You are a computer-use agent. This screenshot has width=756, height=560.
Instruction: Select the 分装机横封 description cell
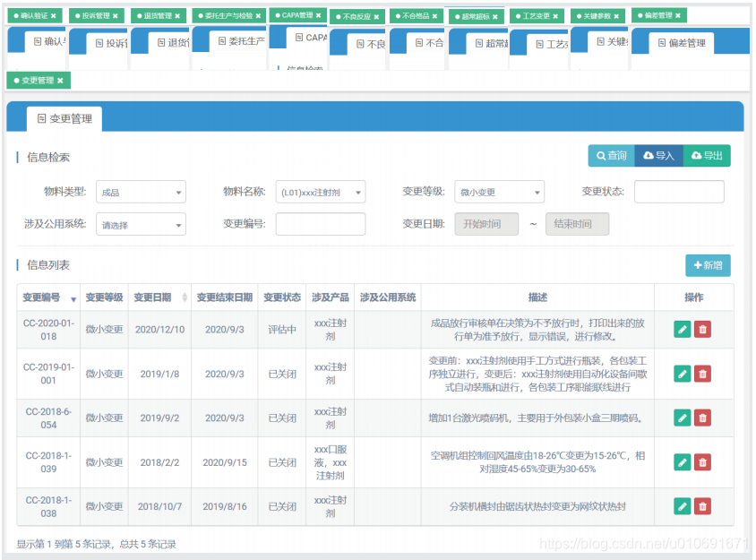point(537,506)
